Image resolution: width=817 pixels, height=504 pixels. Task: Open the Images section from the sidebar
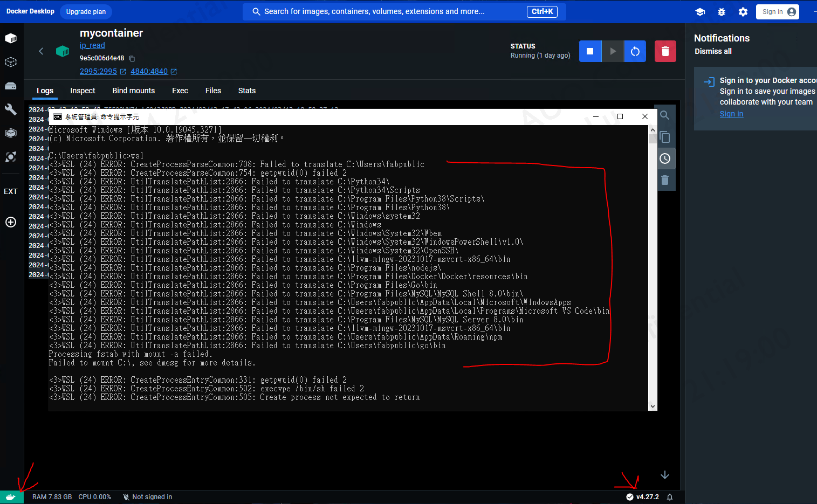coord(11,62)
